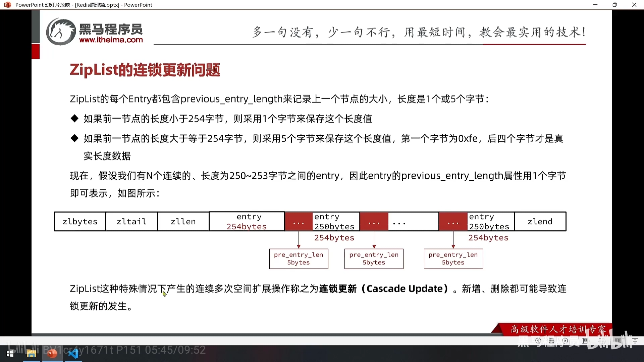This screenshot has width=644, height=362.
Task: Click the paragraph starting 现在，假设我们有N个连续的
Action: coord(318,184)
